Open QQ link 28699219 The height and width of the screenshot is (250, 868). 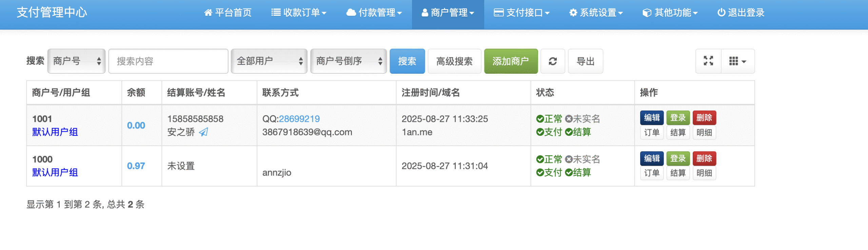(x=299, y=119)
